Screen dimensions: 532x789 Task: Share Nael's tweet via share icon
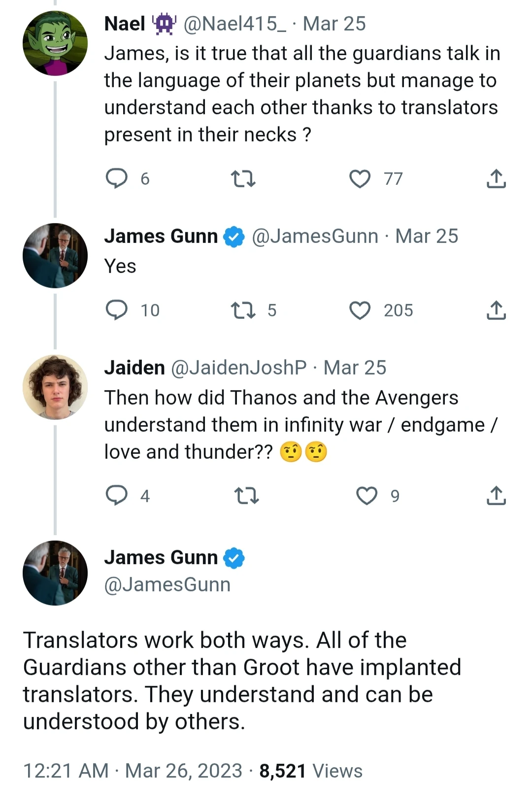[496, 178]
